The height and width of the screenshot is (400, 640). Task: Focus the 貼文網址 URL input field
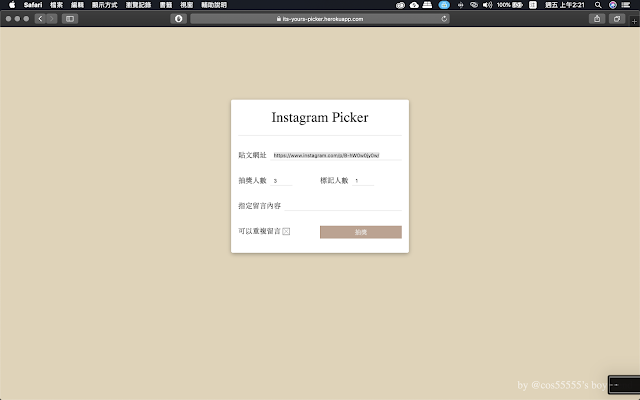pos(336,155)
